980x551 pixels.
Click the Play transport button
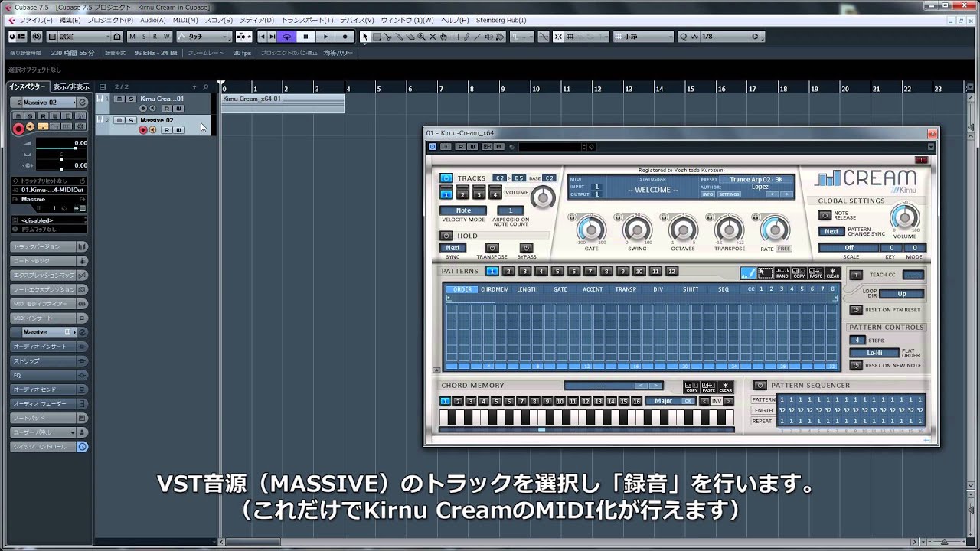325,37
